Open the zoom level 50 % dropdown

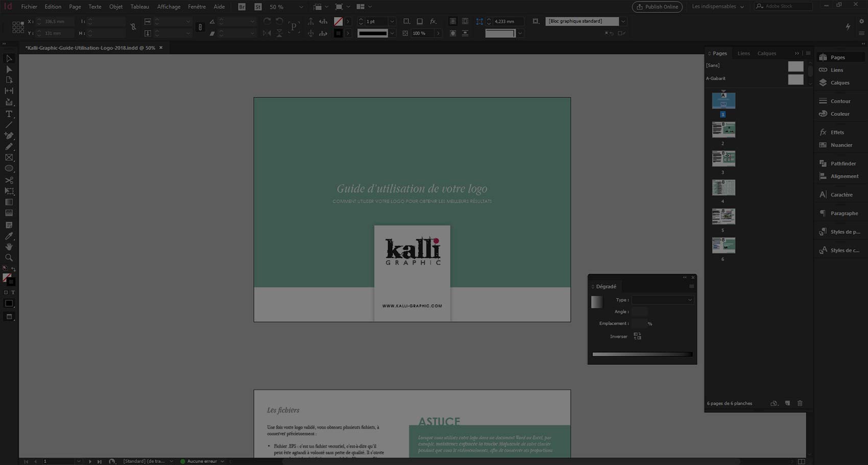tap(301, 7)
